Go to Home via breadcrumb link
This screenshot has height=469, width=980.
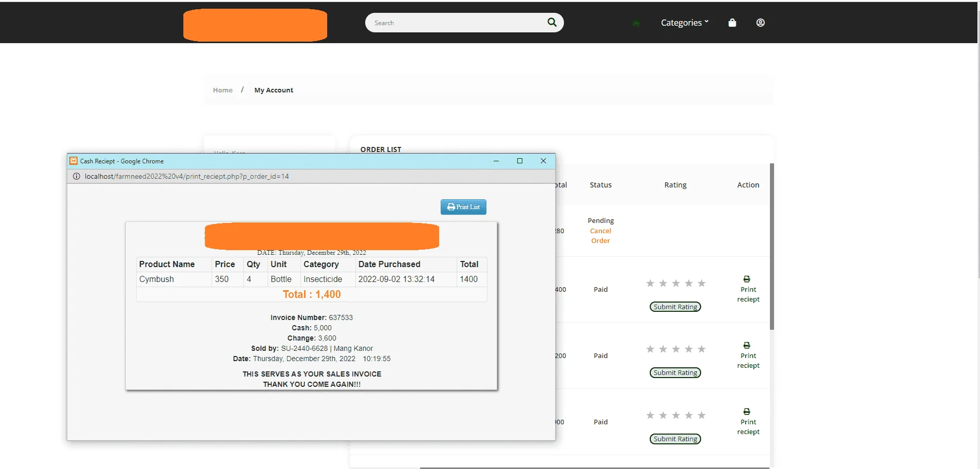coord(223,90)
